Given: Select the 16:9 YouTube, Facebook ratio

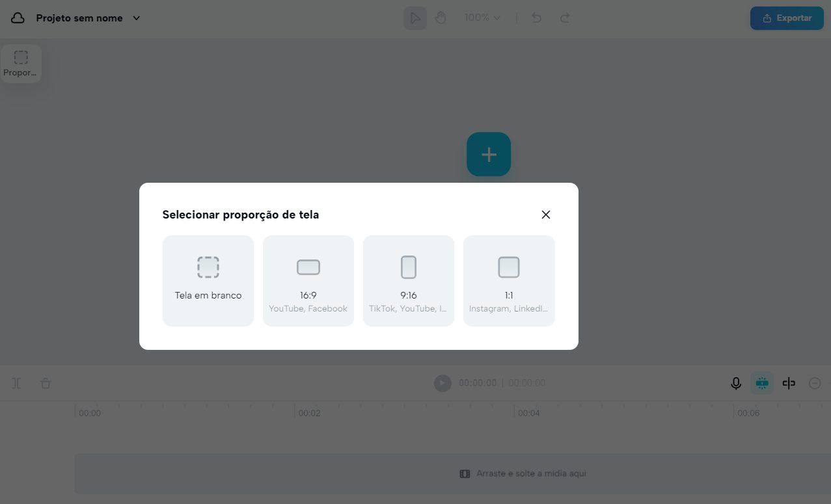Looking at the screenshot, I should point(308,281).
